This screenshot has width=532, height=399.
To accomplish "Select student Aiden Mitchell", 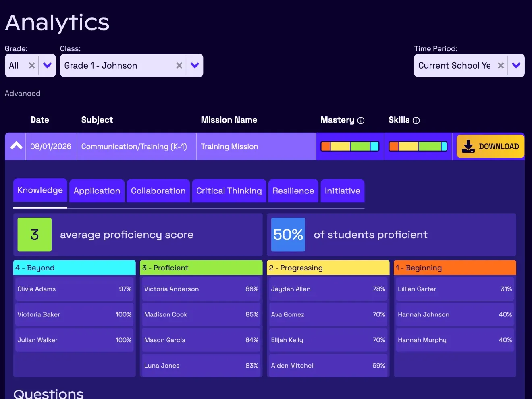I will click(328, 366).
